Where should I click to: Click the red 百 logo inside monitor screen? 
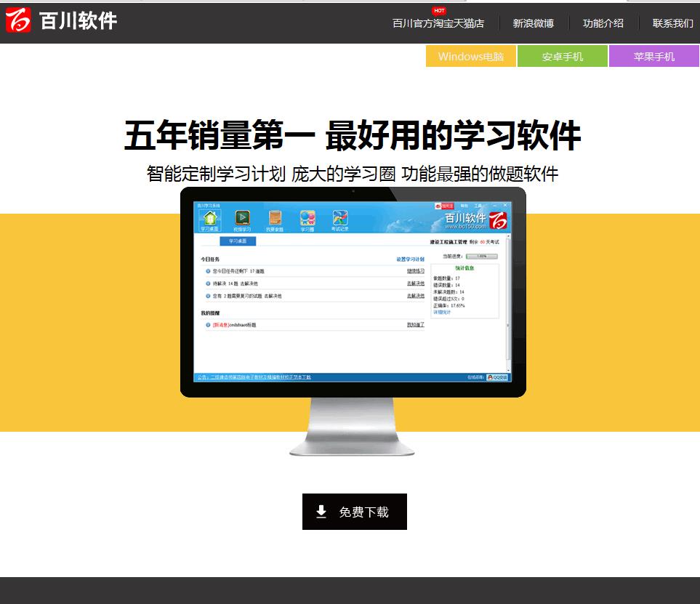[498, 220]
